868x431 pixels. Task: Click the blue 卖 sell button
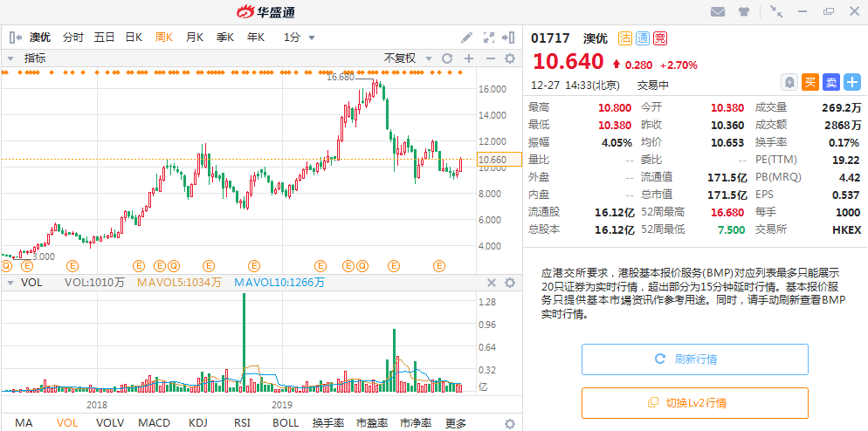point(831,82)
